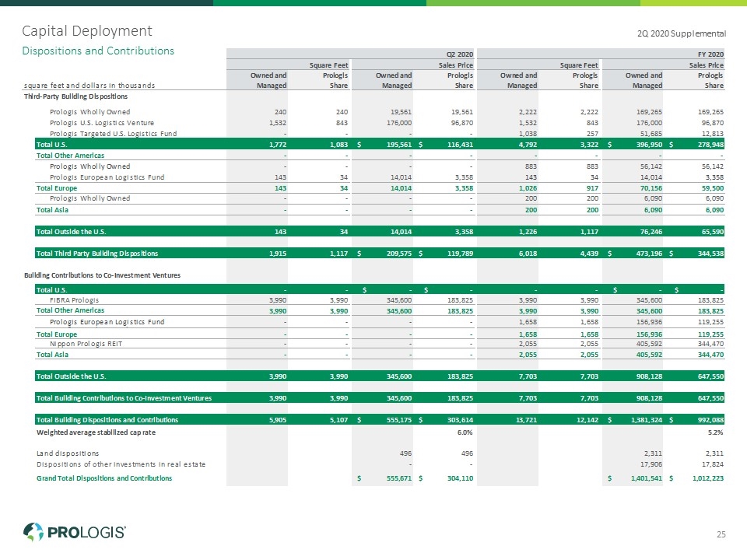Click 'Total Other Americas' under Third-Party Dispositions

tap(70, 156)
